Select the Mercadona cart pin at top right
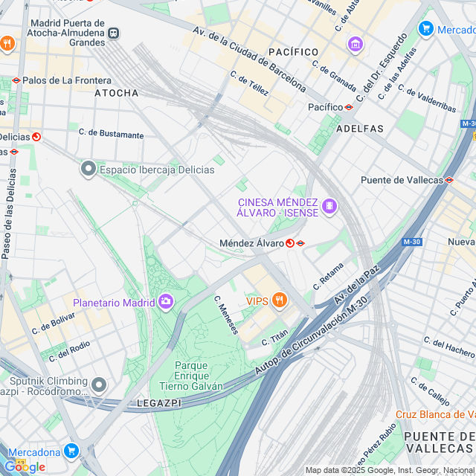 pyautogui.click(x=426, y=30)
